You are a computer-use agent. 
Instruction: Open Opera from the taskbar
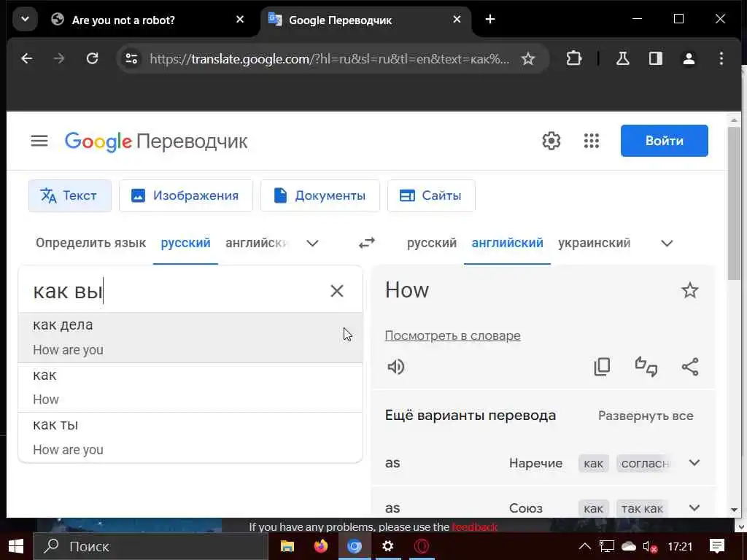422,546
